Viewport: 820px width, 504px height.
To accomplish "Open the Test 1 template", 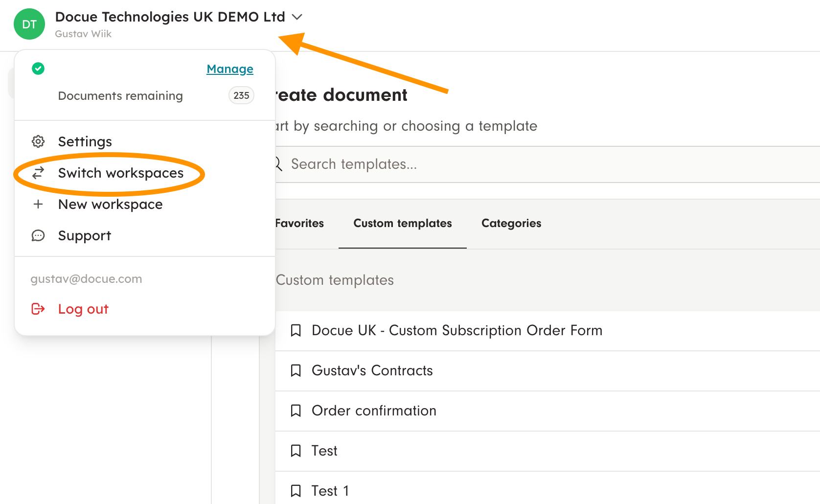I will [330, 491].
